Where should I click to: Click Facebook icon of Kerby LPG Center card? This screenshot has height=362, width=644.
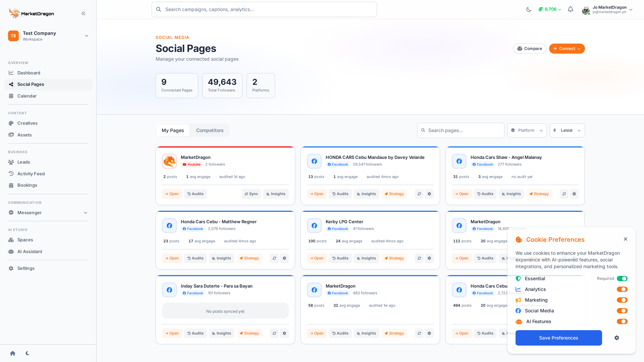pyautogui.click(x=314, y=226)
